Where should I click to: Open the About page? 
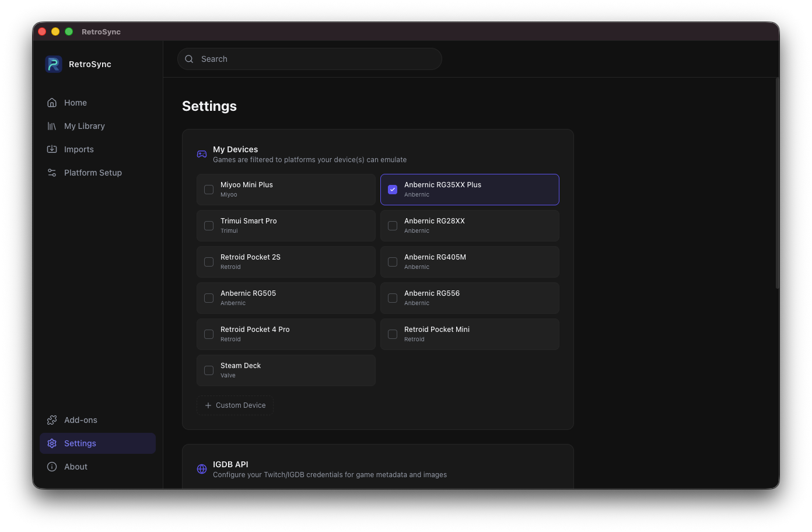pos(97,467)
